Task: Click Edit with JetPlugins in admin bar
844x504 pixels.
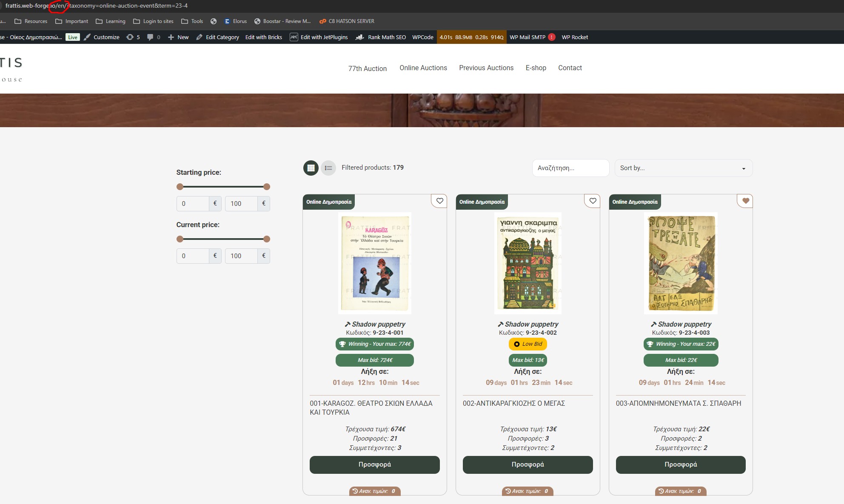Action: click(x=319, y=37)
